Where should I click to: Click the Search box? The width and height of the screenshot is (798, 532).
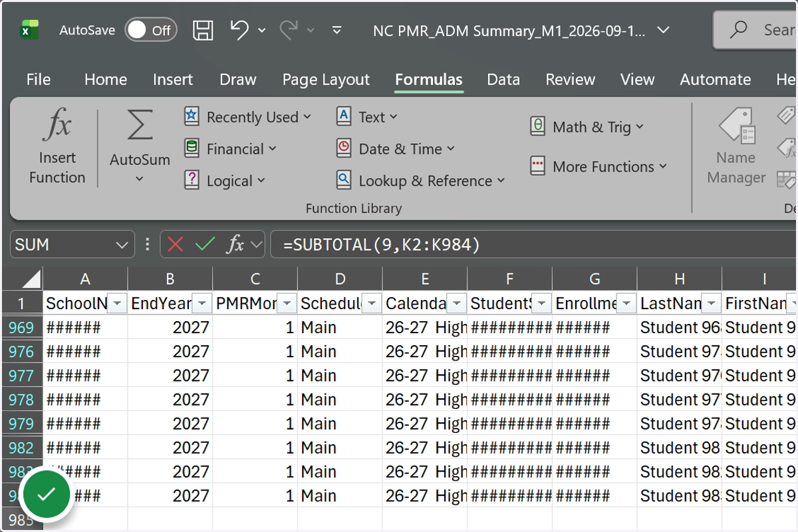coord(756,30)
